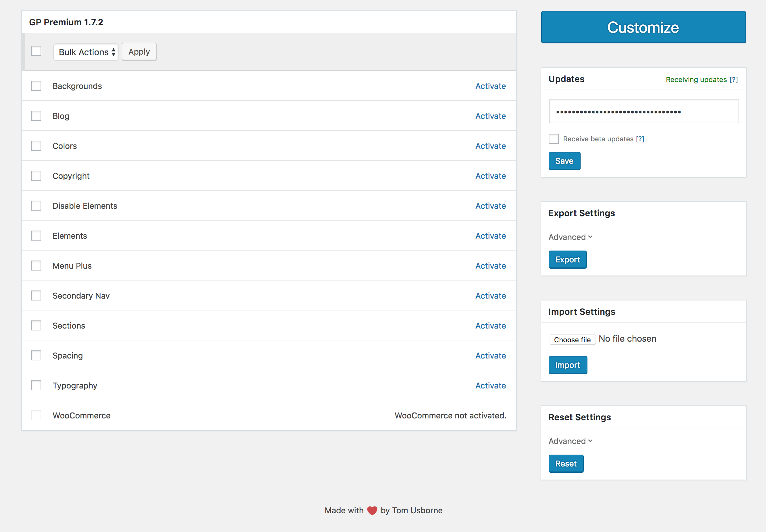Click the Typography Activate link
Screen dimensions: 766x532
(491, 385)
